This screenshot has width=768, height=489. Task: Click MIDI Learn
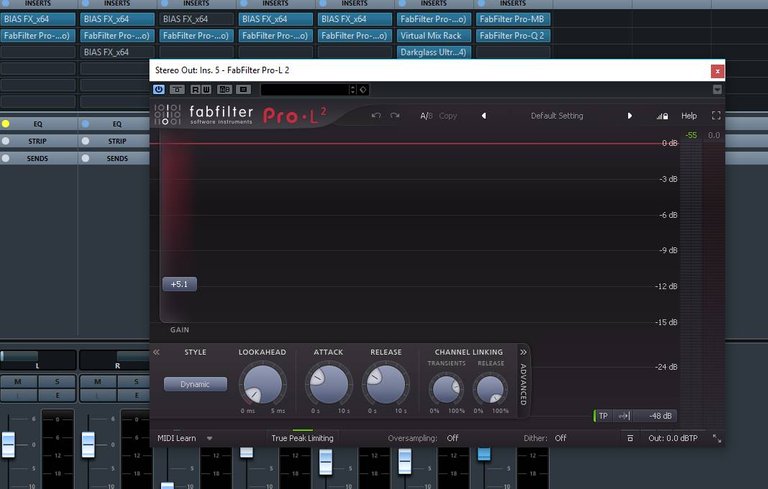click(176, 438)
